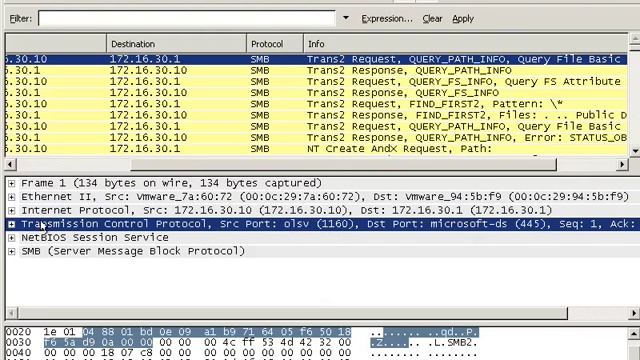
Task: Select the SMB (Server Message Block Protocol) line
Action: click(133, 251)
